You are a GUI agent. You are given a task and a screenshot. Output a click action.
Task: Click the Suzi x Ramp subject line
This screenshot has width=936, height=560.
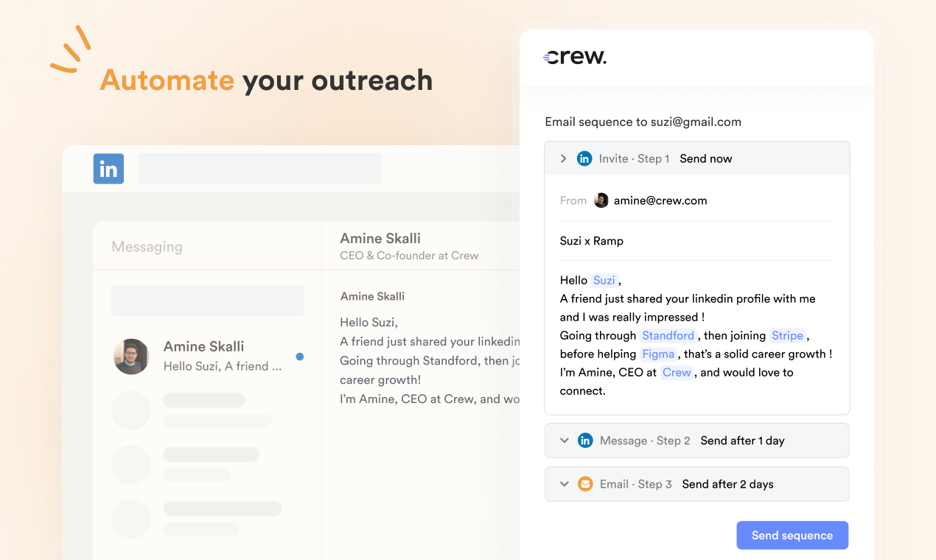pyautogui.click(x=592, y=241)
